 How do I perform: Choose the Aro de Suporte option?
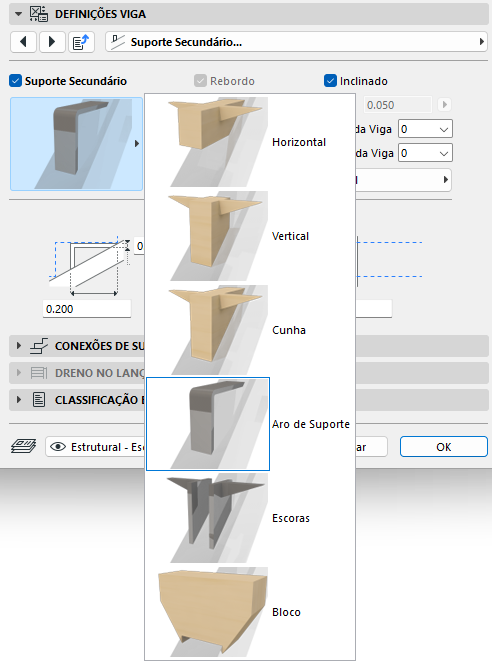tap(250, 424)
